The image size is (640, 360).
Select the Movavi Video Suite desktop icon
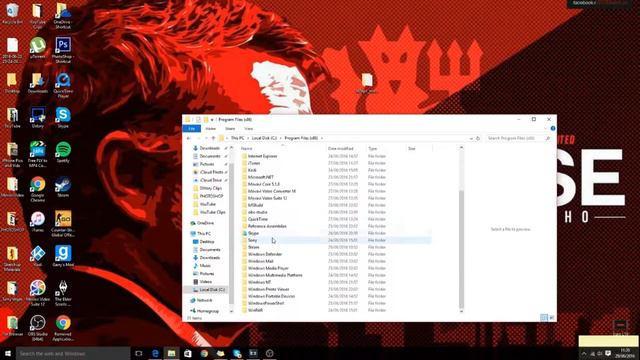[x=38, y=293]
